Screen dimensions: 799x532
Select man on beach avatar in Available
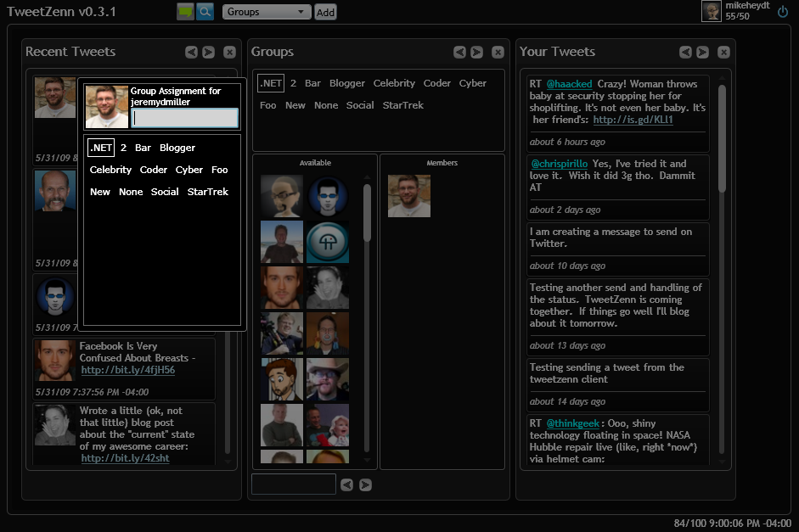coord(282,242)
